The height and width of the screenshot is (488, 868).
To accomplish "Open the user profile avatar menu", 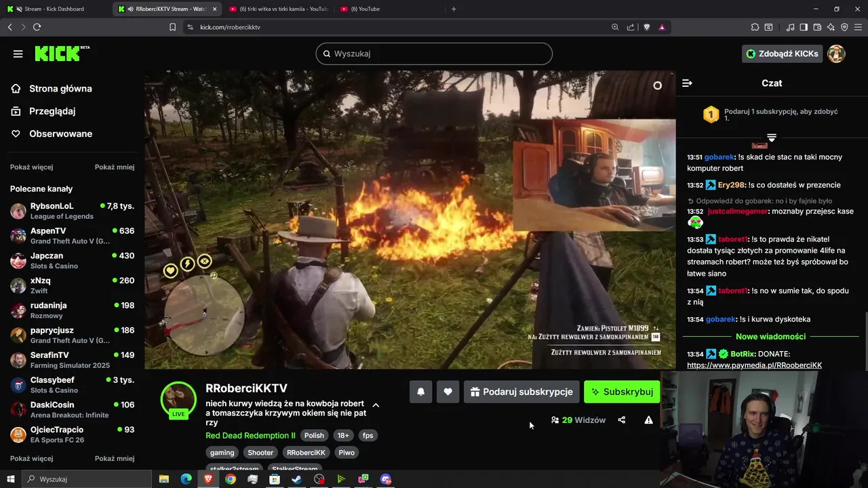I will [836, 54].
